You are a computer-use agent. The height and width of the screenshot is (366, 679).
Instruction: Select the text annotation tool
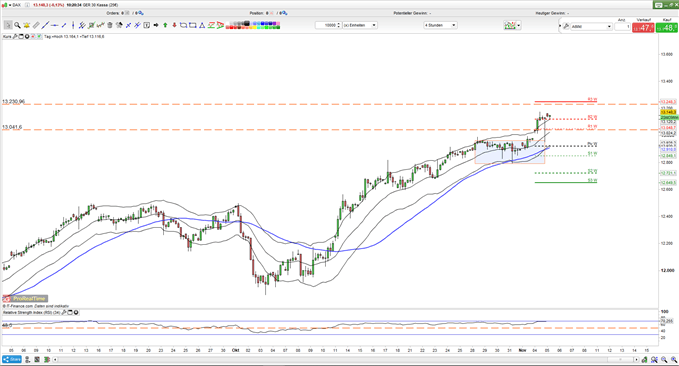tap(146, 25)
